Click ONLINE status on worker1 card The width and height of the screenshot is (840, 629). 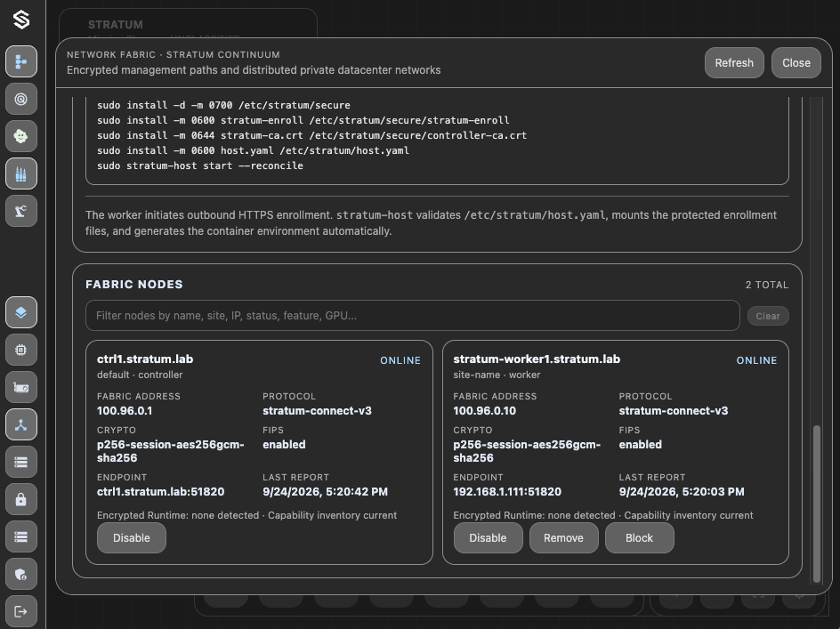pyautogui.click(x=756, y=360)
